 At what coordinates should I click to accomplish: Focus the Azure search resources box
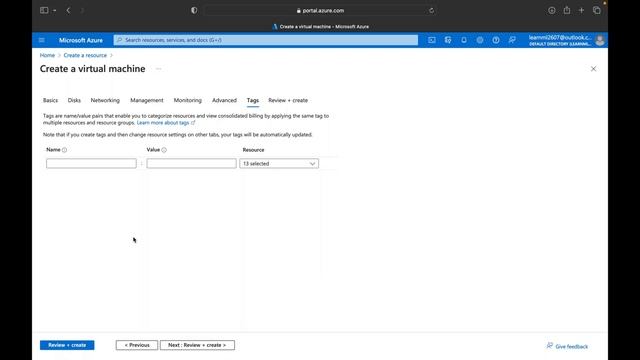click(x=266, y=40)
